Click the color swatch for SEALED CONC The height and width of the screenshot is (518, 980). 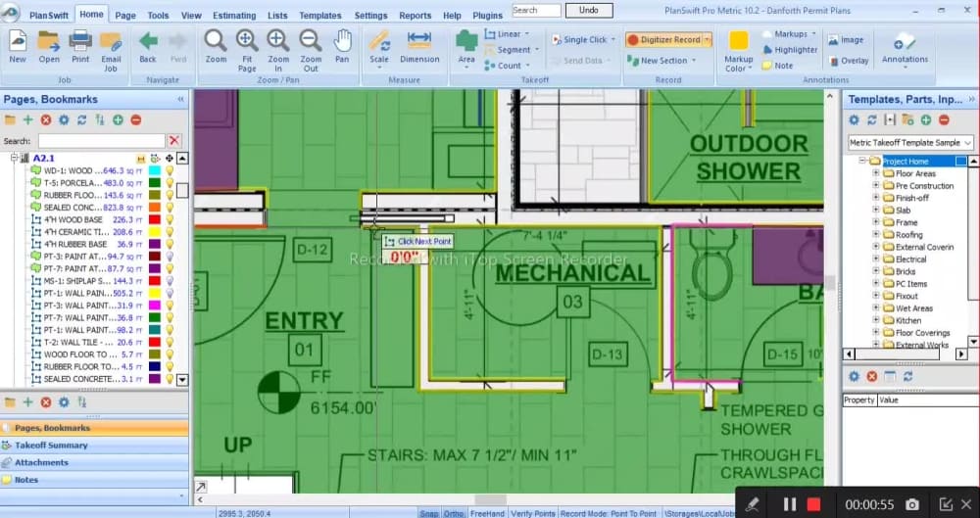click(154, 208)
